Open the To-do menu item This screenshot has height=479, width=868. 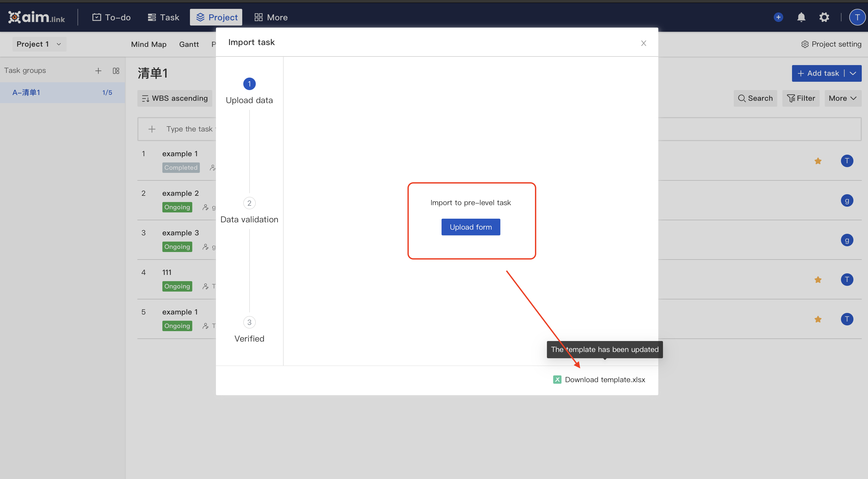111,17
